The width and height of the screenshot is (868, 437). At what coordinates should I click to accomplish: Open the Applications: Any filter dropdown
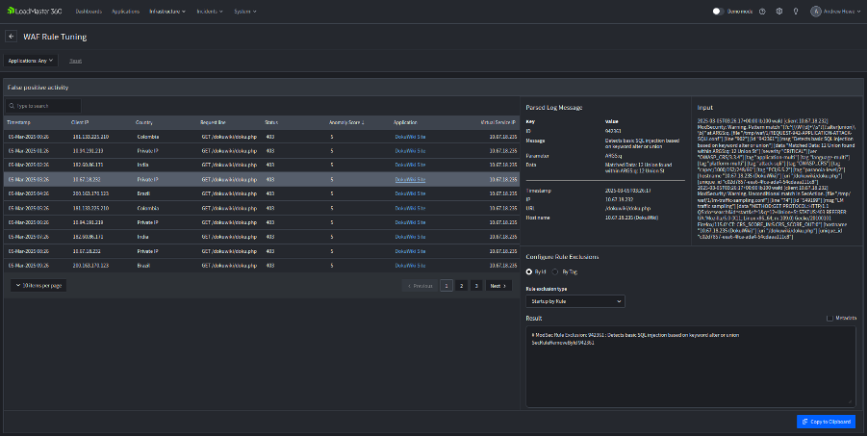point(31,60)
